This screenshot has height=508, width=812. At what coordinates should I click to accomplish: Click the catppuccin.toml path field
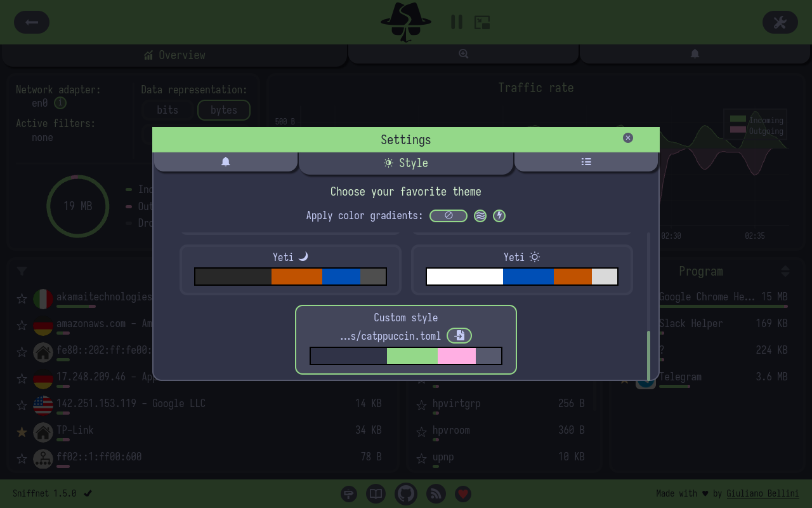pos(390,336)
